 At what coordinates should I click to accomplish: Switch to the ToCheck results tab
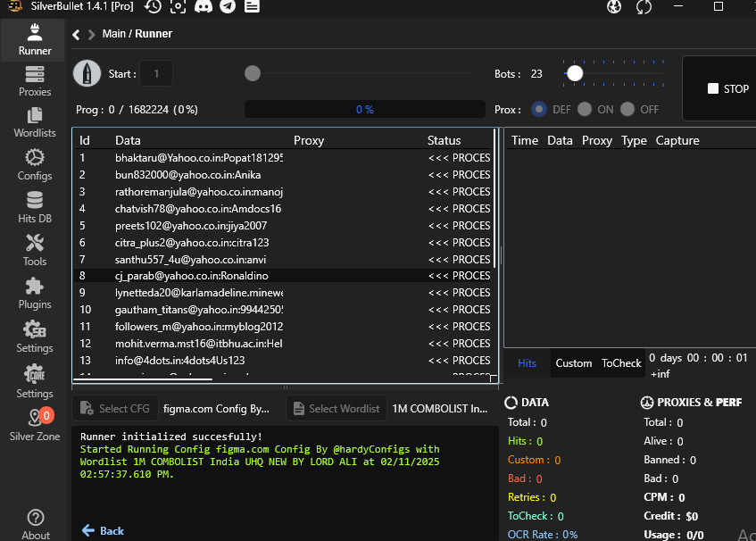click(x=621, y=363)
